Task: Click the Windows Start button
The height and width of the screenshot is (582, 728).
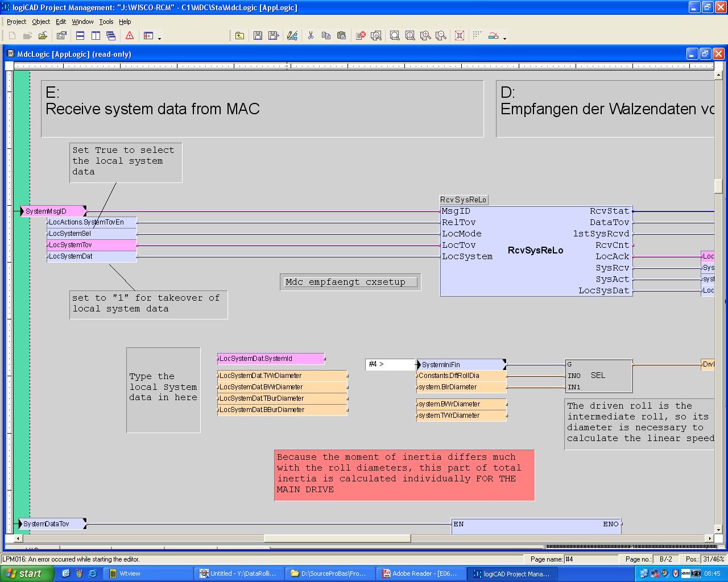Action: pyautogui.click(x=27, y=573)
